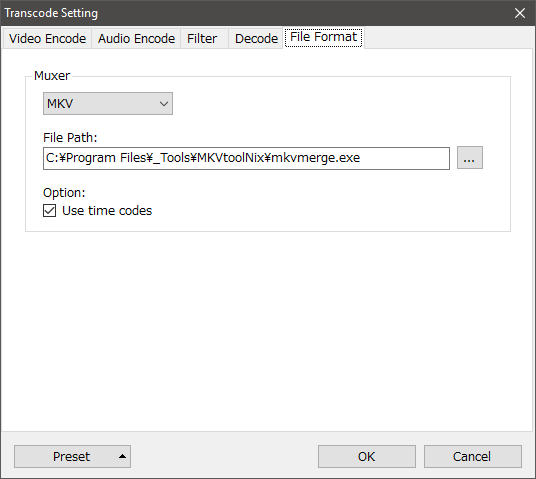Viewport: 536px width, 479px height.
Task: Click the 'Option:' label
Action: (x=64, y=192)
